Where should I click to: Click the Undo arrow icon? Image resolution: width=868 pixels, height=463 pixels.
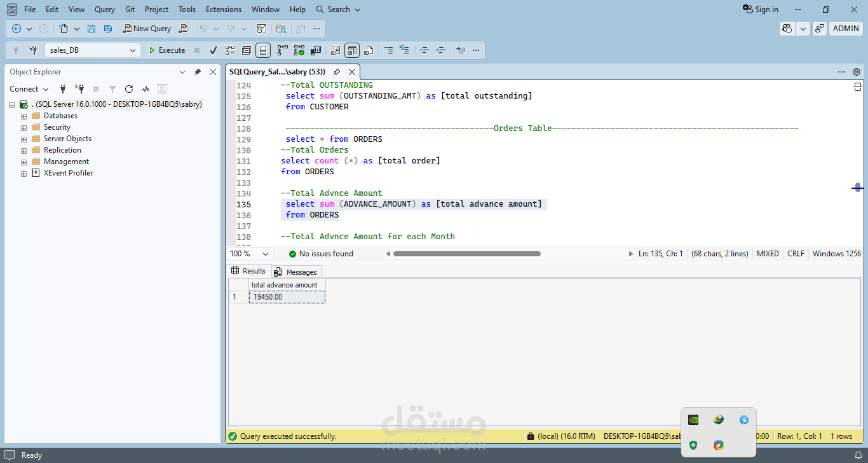coord(203,29)
